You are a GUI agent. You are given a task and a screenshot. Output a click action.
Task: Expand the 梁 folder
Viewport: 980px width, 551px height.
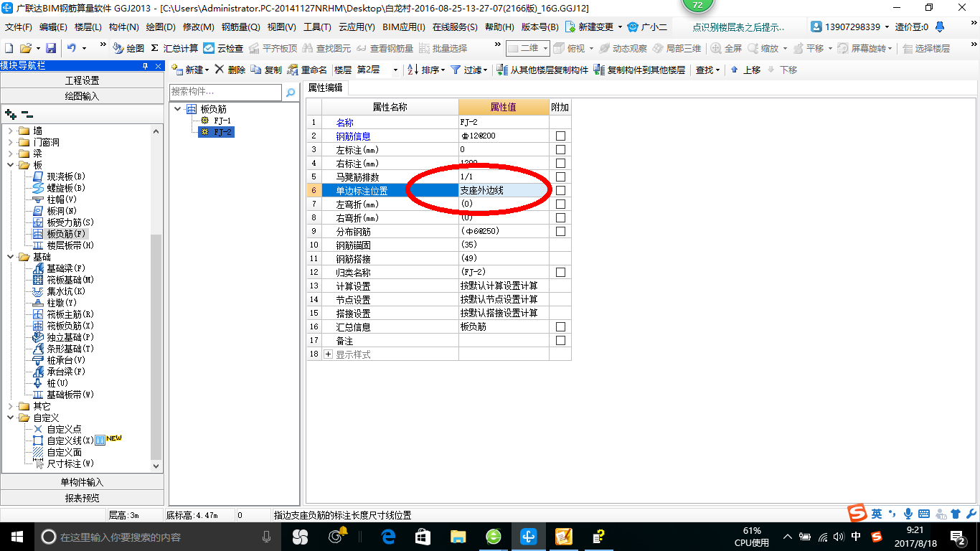(x=10, y=154)
